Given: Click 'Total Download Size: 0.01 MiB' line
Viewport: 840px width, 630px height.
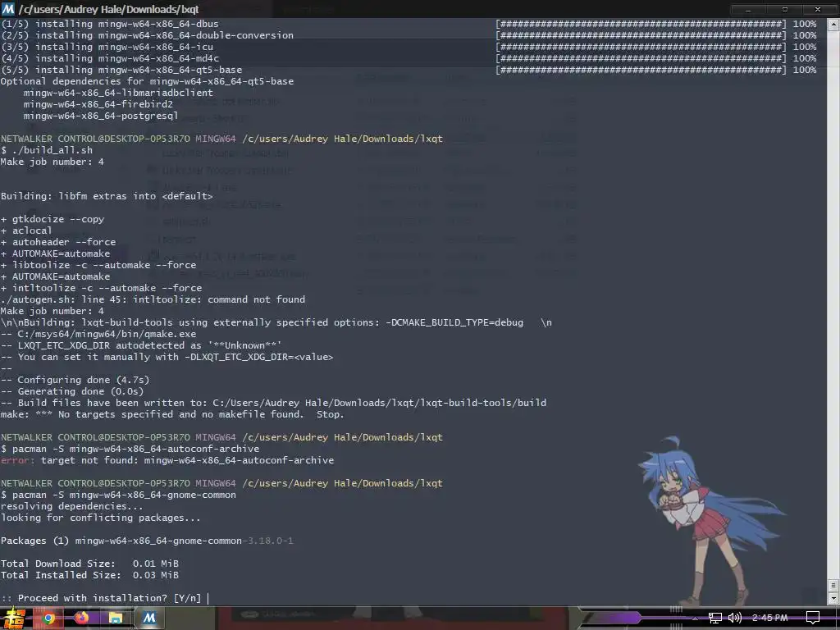Looking at the screenshot, I should (x=89, y=564).
